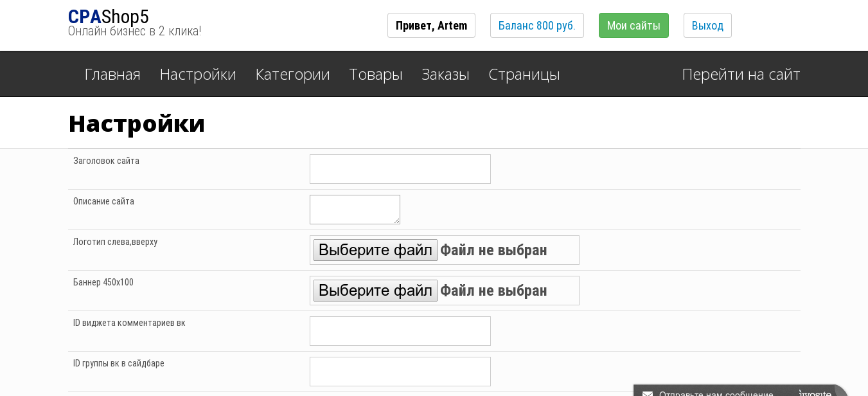Click the Перейти на сайт link
Image resolution: width=868 pixels, height=396 pixels.
741,75
